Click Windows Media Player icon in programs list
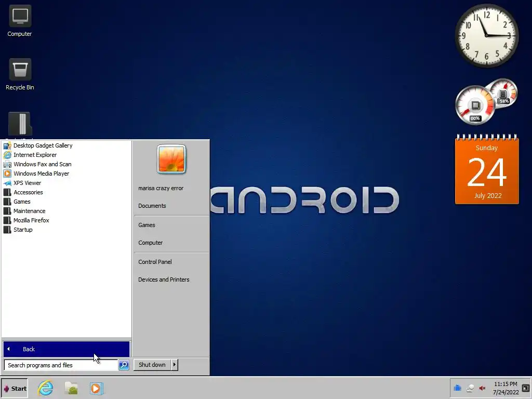532x399 pixels. (x=7, y=174)
